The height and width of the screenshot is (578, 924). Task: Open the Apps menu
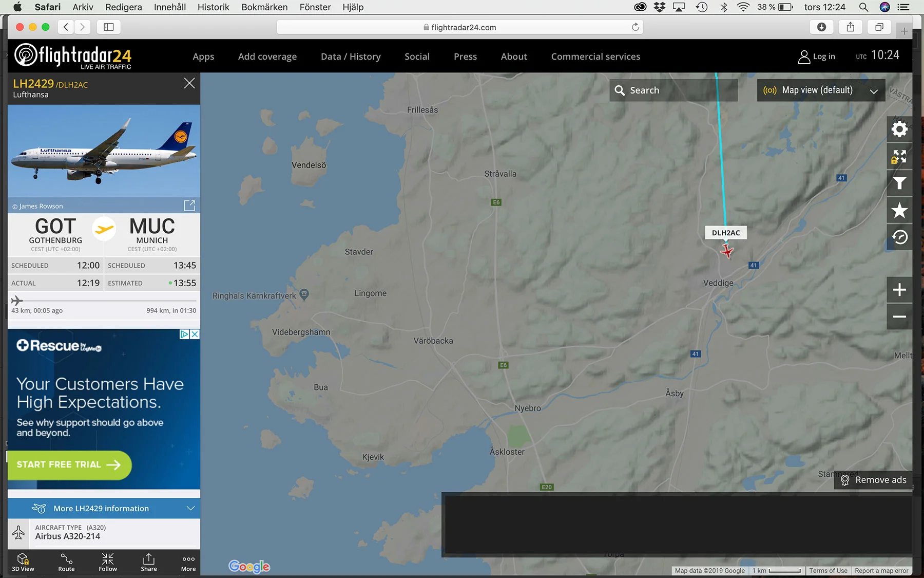pyautogui.click(x=203, y=57)
